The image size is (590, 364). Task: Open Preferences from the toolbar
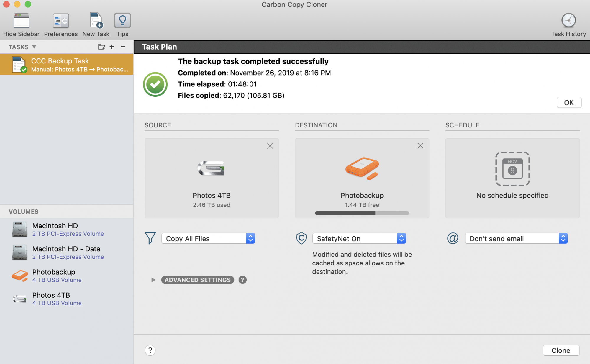[x=61, y=21]
